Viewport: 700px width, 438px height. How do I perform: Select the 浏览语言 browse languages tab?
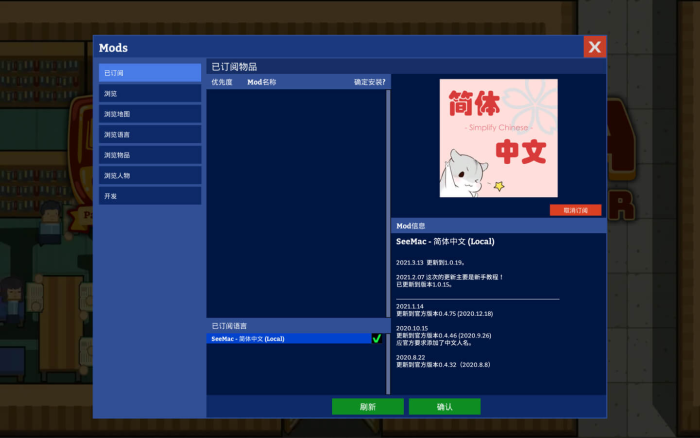tap(150, 134)
